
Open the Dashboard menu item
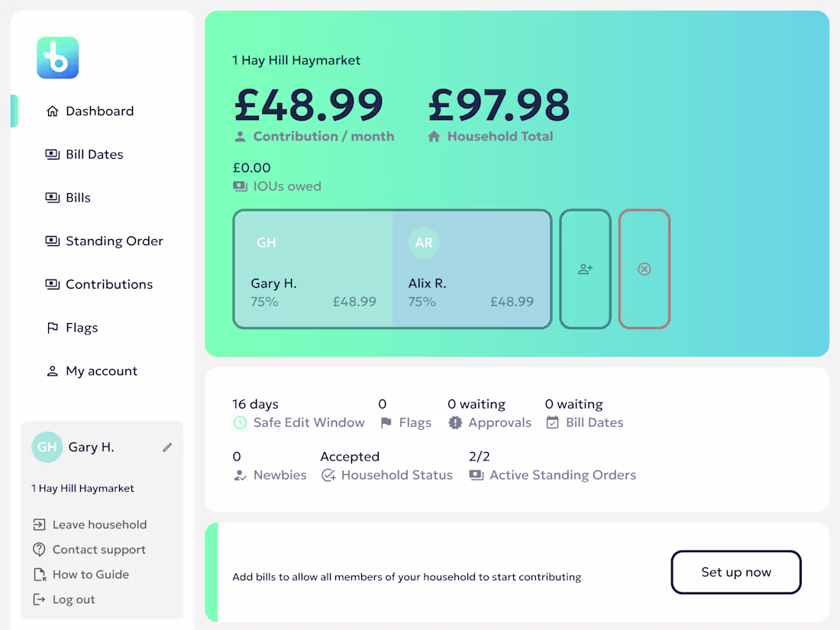click(x=99, y=111)
